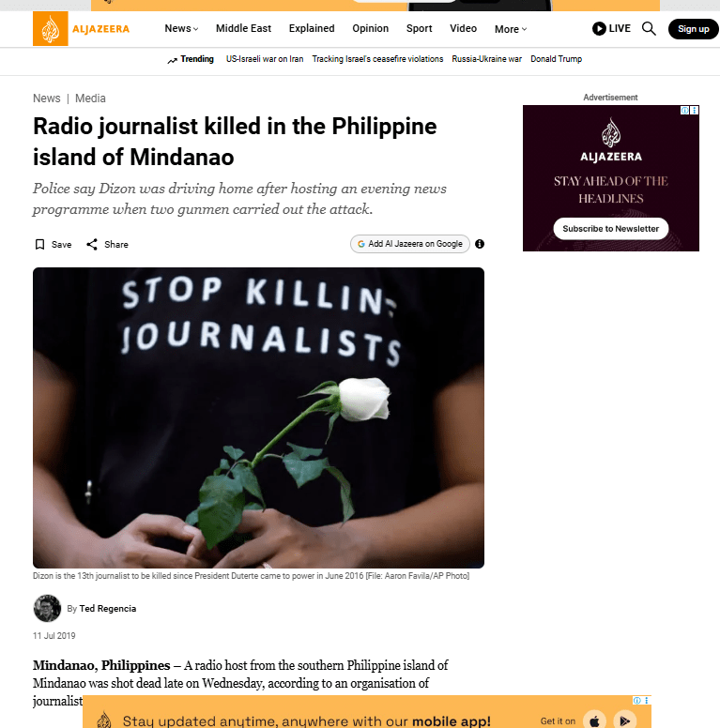Open the Russia-Ukraine war trending link
This screenshot has width=720, height=728.
tap(486, 59)
